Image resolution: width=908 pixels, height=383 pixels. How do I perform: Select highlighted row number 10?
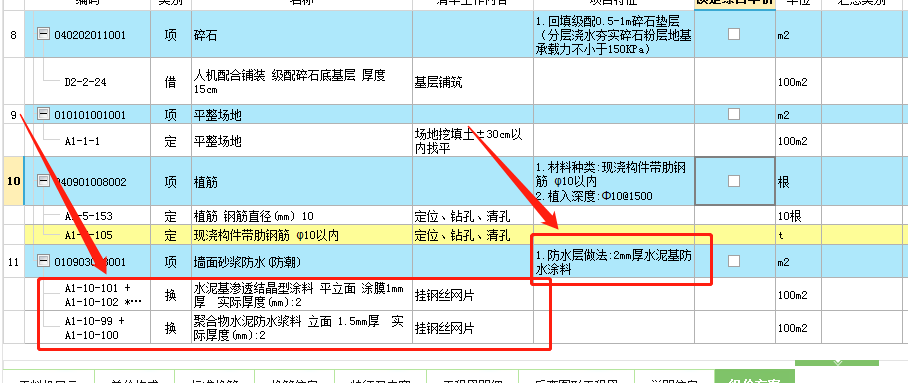pyautogui.click(x=13, y=181)
